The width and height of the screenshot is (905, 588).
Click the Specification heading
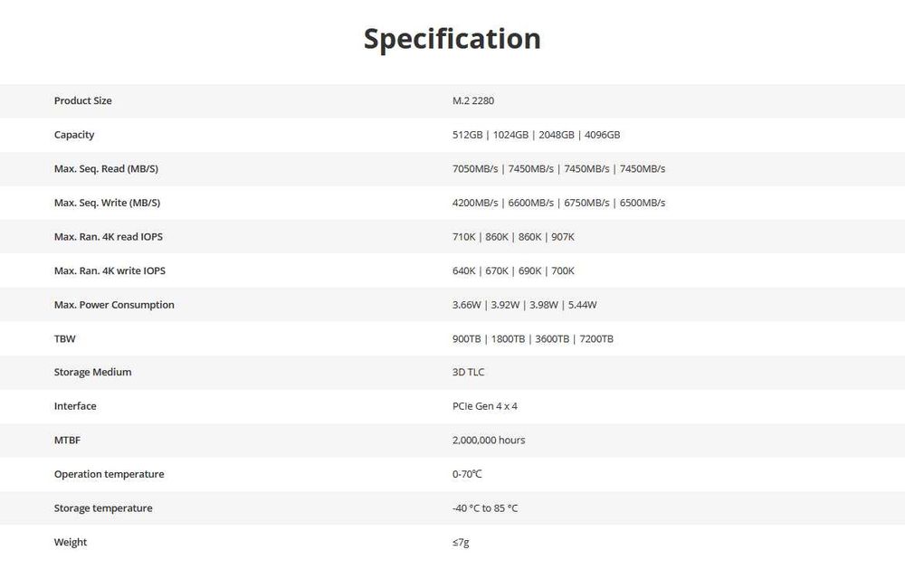point(452,39)
